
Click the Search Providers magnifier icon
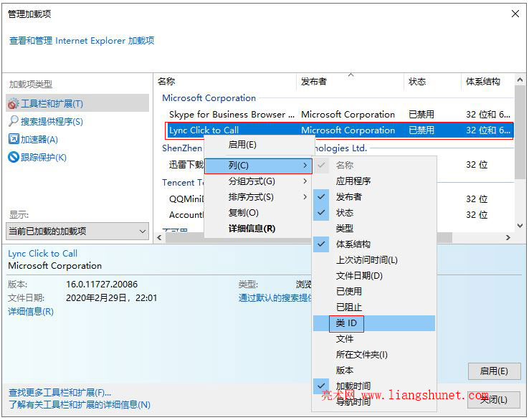[13, 121]
